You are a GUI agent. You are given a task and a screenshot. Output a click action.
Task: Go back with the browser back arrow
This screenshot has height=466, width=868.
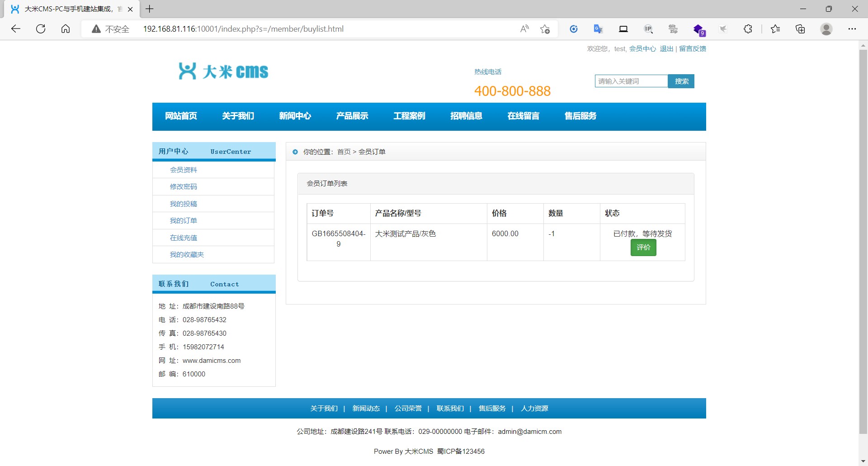click(16, 29)
